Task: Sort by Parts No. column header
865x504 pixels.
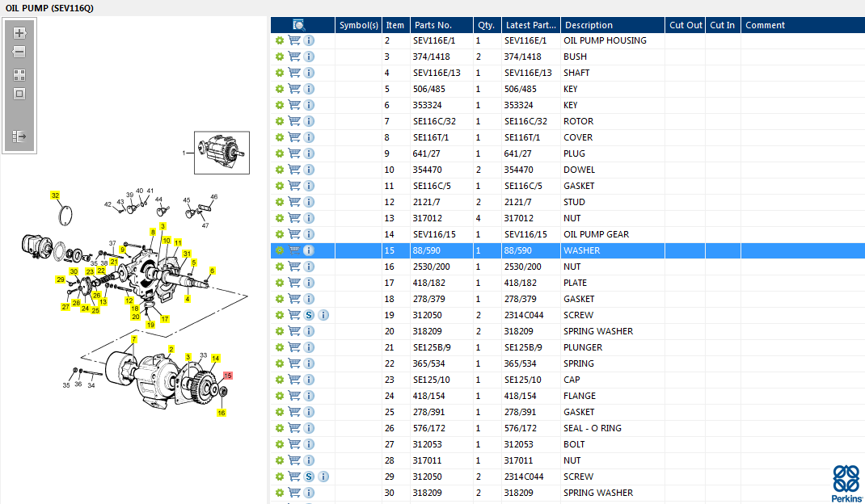Action: (x=441, y=25)
